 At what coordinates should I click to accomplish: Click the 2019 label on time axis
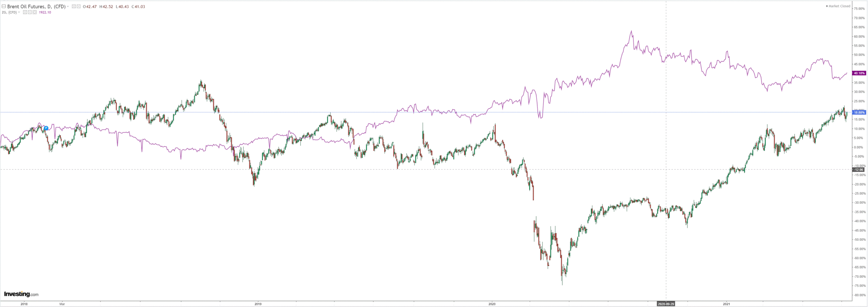click(258, 304)
